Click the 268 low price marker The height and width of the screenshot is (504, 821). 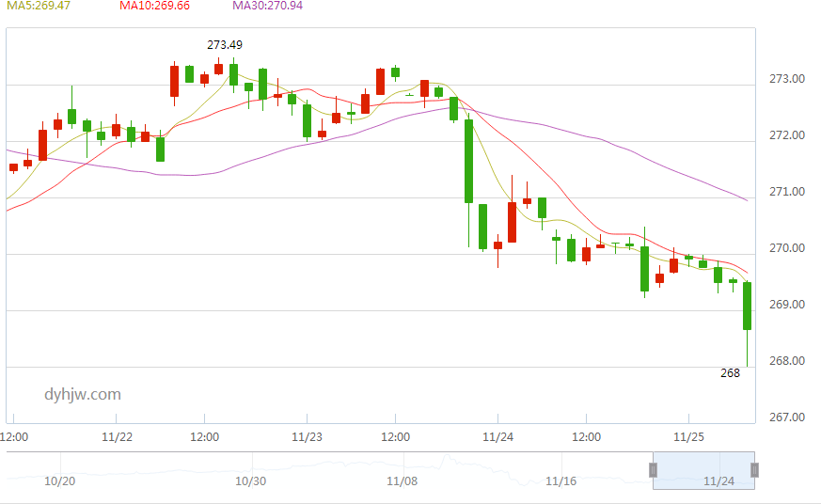[x=730, y=373]
